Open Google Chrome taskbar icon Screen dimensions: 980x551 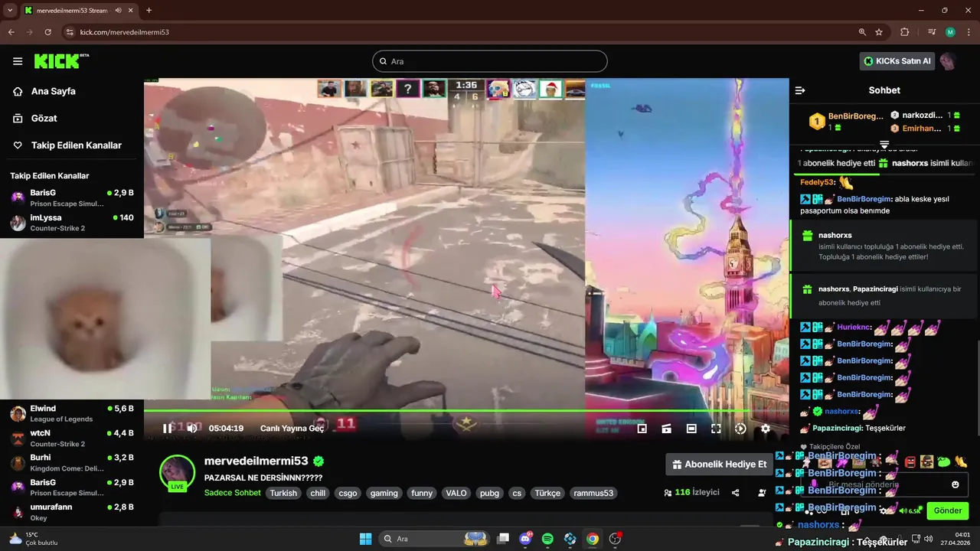[592, 539]
